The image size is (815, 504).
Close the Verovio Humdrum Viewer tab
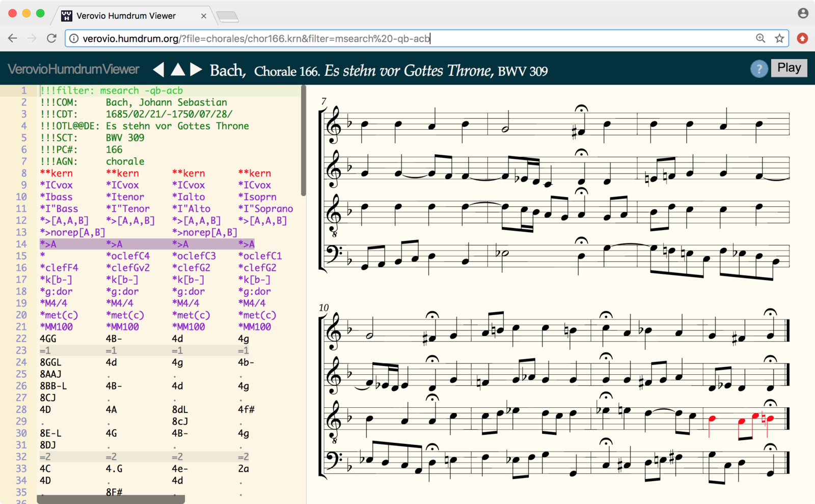(204, 16)
